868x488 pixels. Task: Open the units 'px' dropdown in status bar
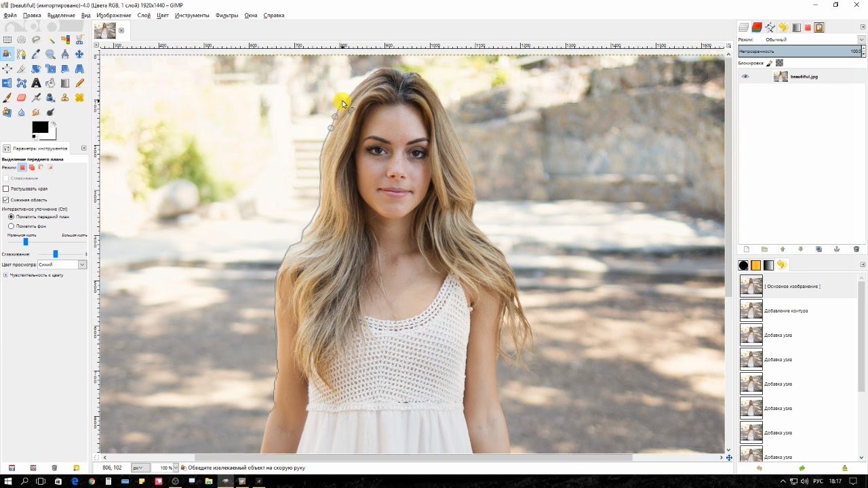pyautogui.click(x=140, y=468)
